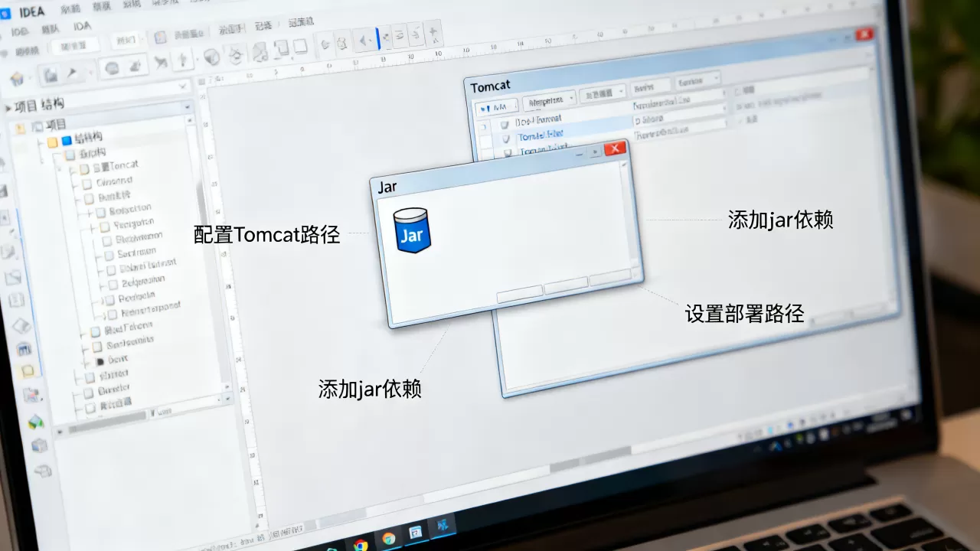The height and width of the screenshot is (551, 980).
Task: Select the Tomcat folder in project tree
Action: coord(109,167)
